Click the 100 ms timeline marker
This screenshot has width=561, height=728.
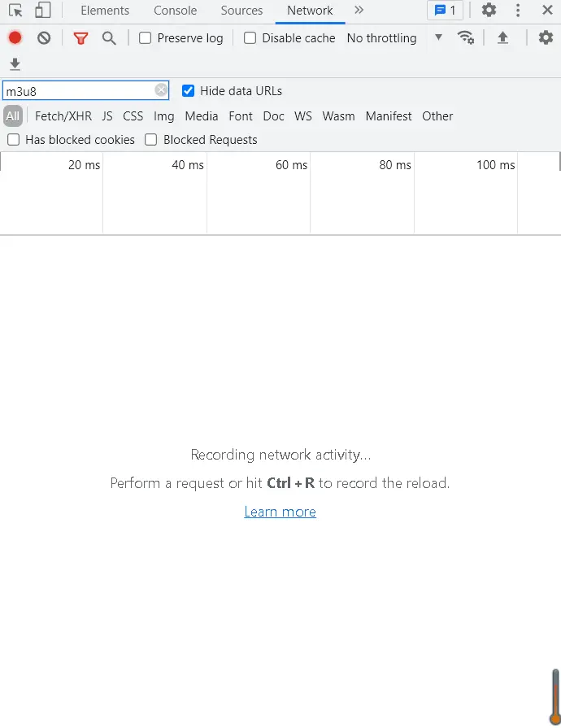[496, 165]
